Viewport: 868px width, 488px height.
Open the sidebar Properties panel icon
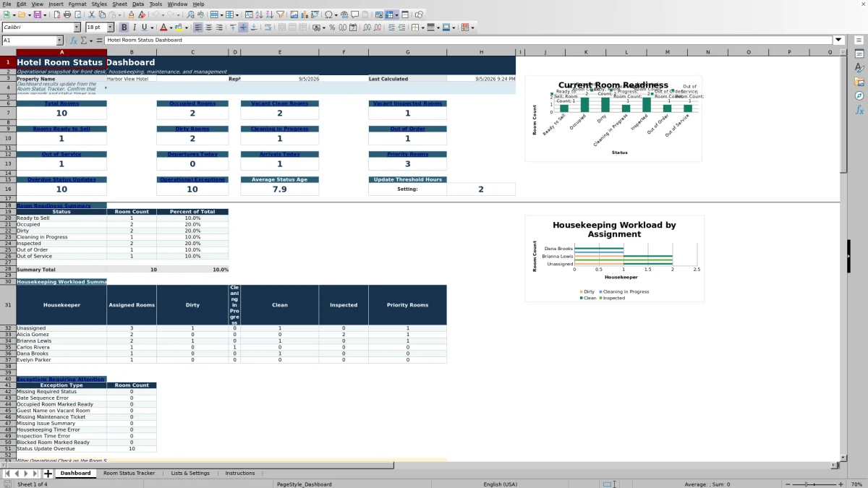859,53
